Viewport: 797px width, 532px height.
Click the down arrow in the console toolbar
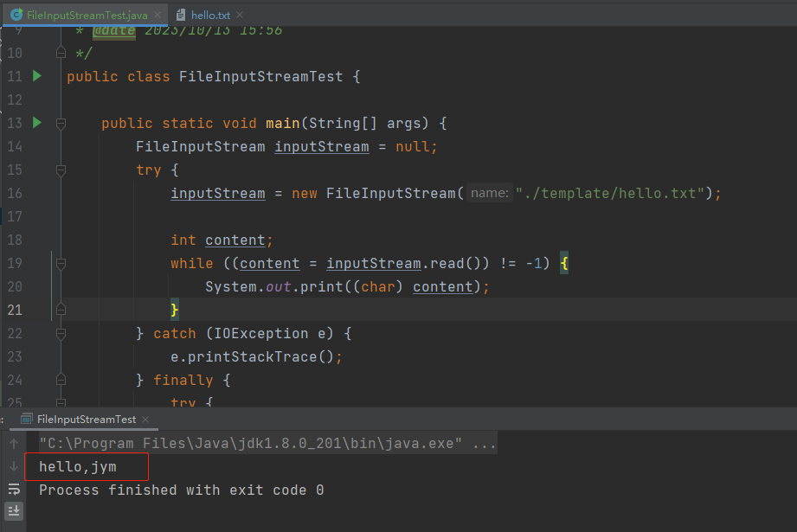pos(14,466)
